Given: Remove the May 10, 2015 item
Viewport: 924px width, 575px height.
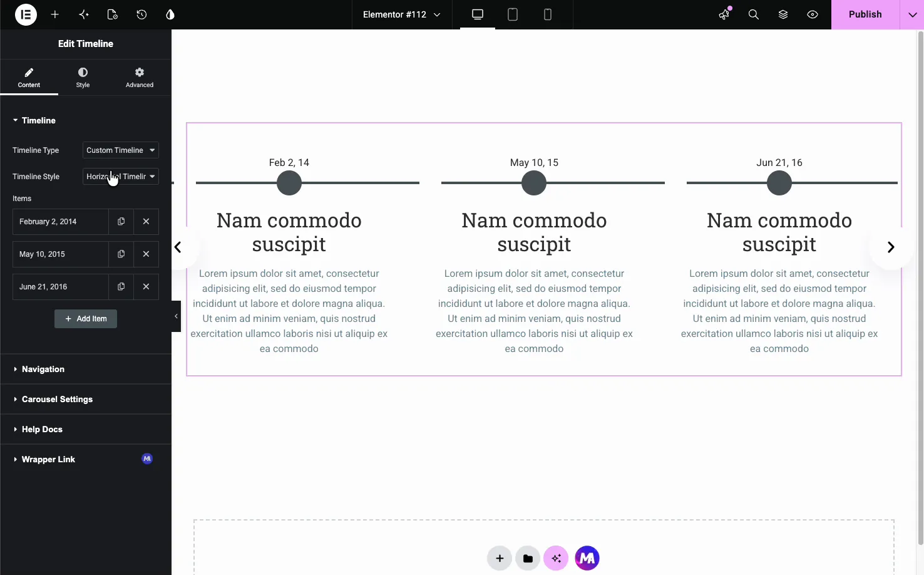Looking at the screenshot, I should 146,254.
